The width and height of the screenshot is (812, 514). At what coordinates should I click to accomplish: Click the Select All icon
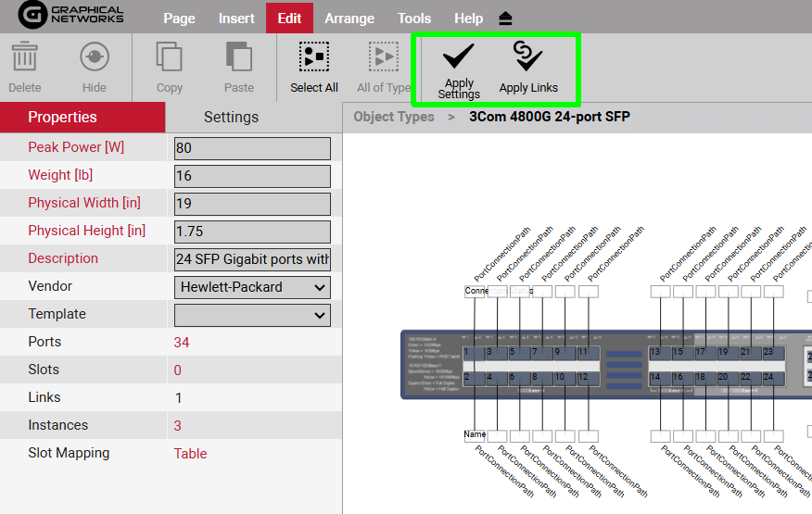pos(313,58)
